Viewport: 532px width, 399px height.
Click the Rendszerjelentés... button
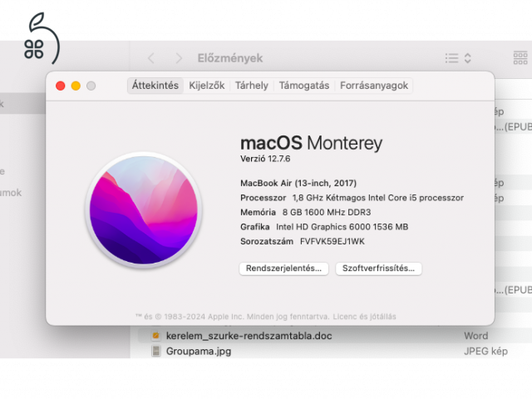283,268
